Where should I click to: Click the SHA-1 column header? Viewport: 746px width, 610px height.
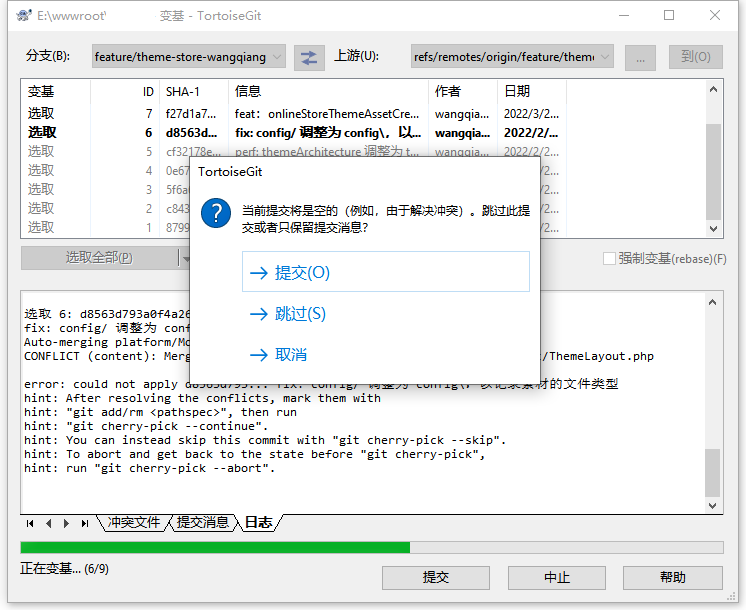tap(194, 91)
